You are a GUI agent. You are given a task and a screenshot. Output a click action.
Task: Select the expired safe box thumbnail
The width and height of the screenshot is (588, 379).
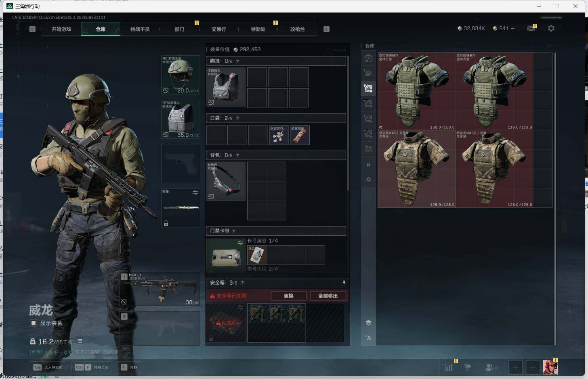pos(226,323)
